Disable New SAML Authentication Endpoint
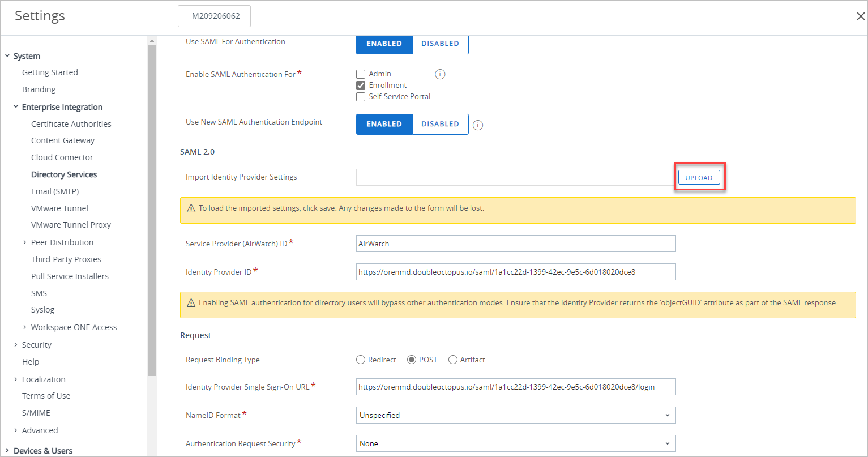Image resolution: width=868 pixels, height=457 pixels. [441, 124]
